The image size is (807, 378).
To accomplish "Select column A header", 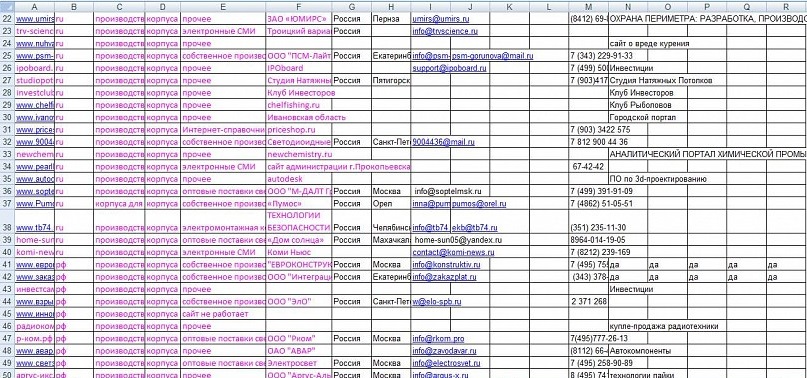I will point(34,7).
